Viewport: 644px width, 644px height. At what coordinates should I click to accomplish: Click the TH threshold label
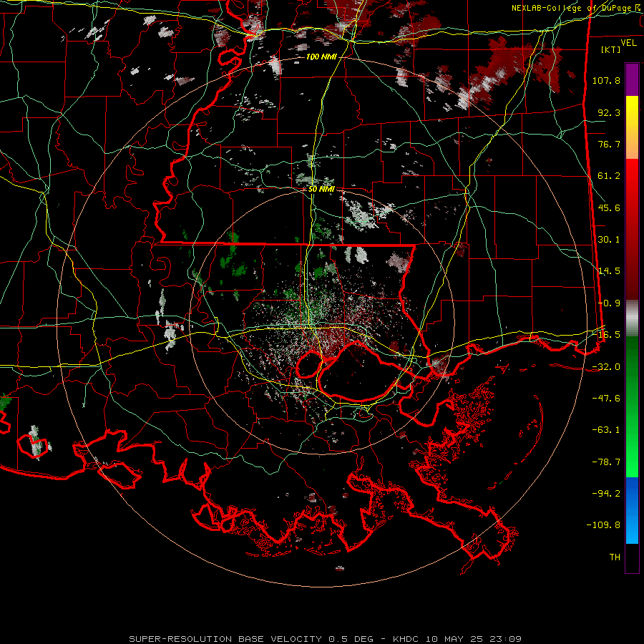pos(615,557)
